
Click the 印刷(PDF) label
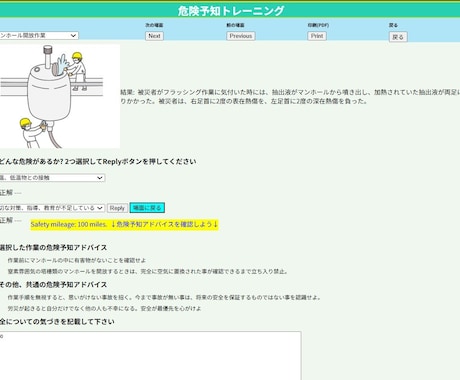tap(318, 25)
